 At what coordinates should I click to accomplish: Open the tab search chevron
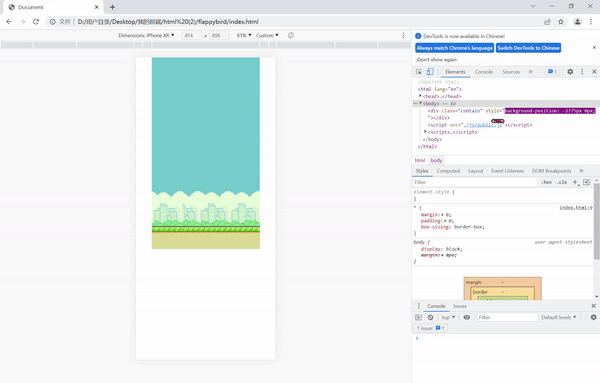click(x=533, y=6)
